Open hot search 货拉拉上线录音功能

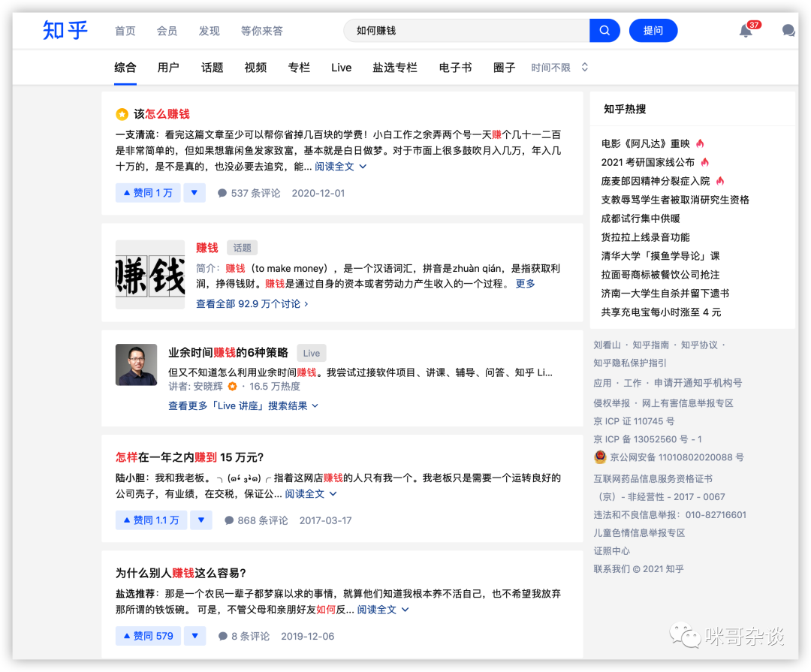[645, 237]
